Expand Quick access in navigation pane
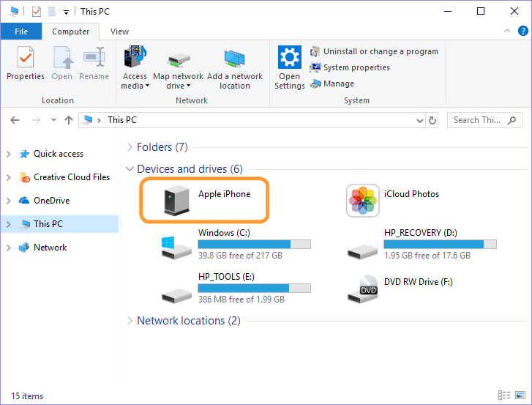The width and height of the screenshot is (532, 405). pos(9,154)
